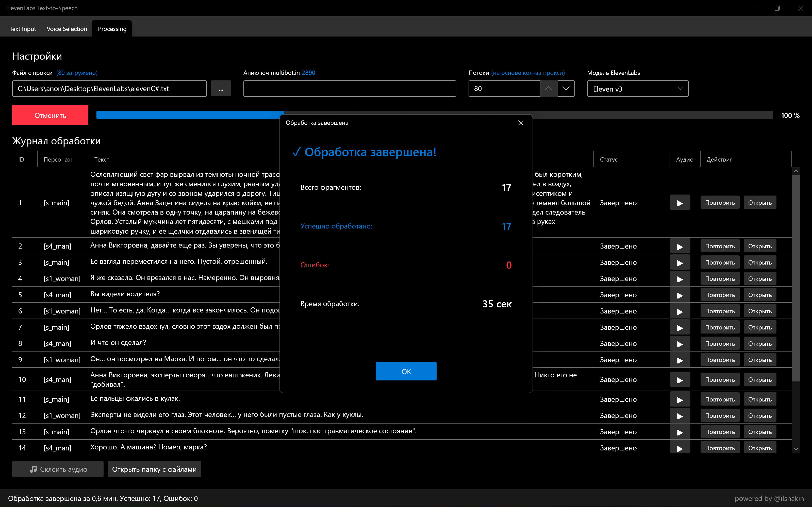Screen dimensions: 812x507
Task: Play audio for fragment 5
Action: click(x=680, y=295)
